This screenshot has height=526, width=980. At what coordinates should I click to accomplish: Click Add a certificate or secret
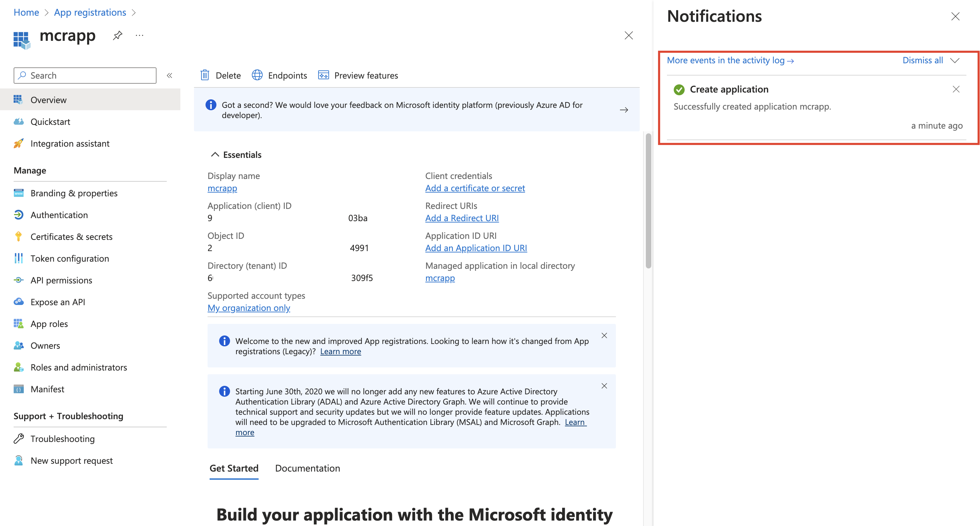tap(475, 188)
